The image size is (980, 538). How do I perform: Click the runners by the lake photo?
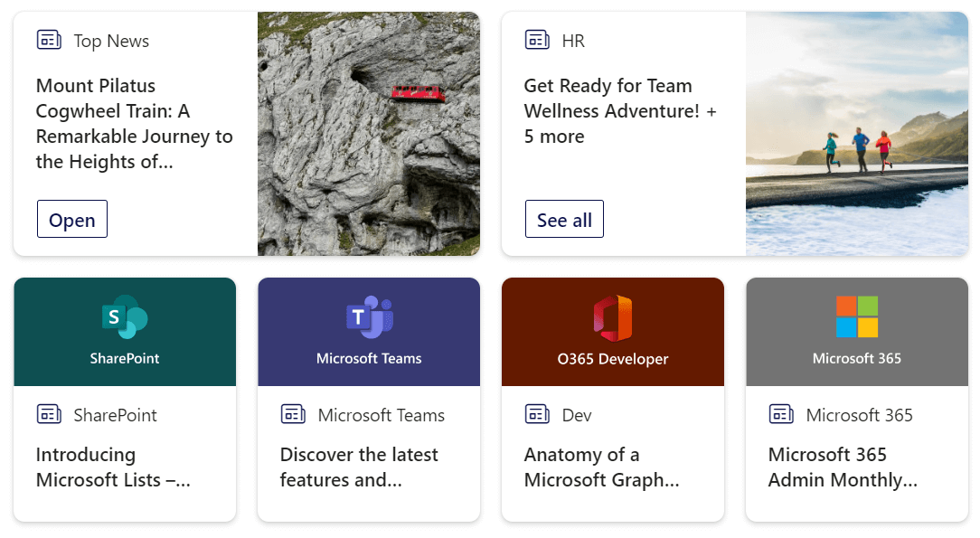(x=857, y=134)
